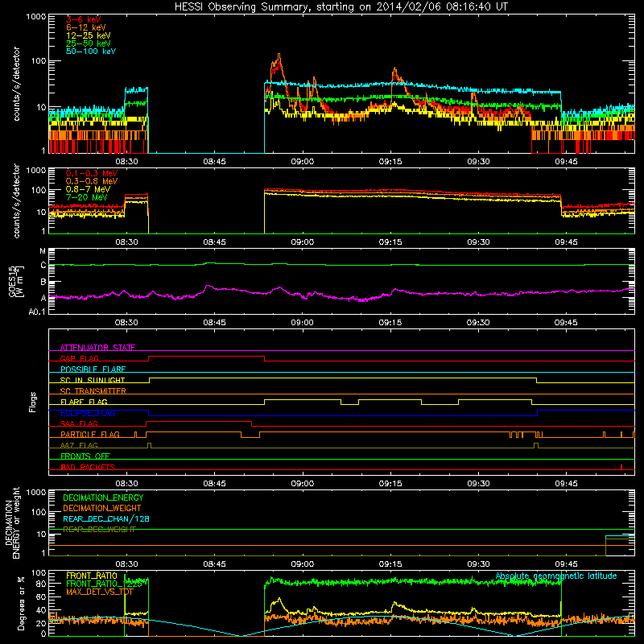This screenshot has height=644, width=644.
Task: Click the 08:45 tick under decimation panel
Action: 214,564
